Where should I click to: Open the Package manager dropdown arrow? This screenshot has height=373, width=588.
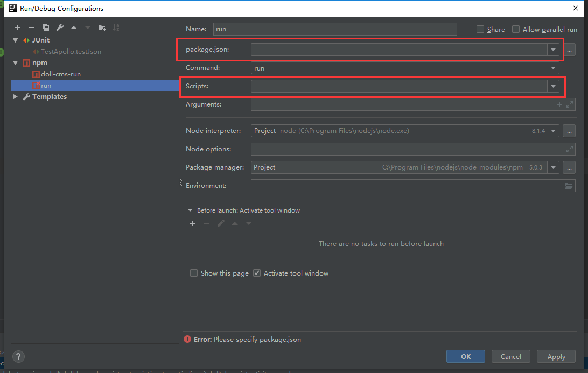click(x=553, y=167)
